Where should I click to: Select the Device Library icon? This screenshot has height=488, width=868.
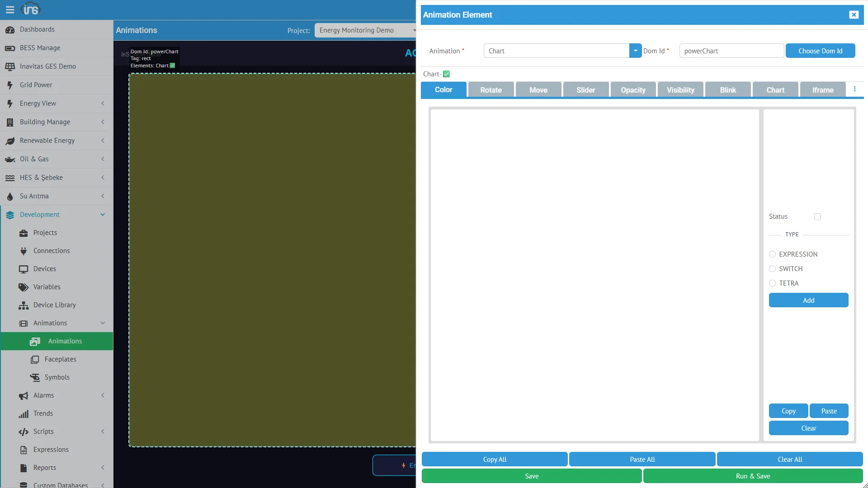pyautogui.click(x=24, y=305)
